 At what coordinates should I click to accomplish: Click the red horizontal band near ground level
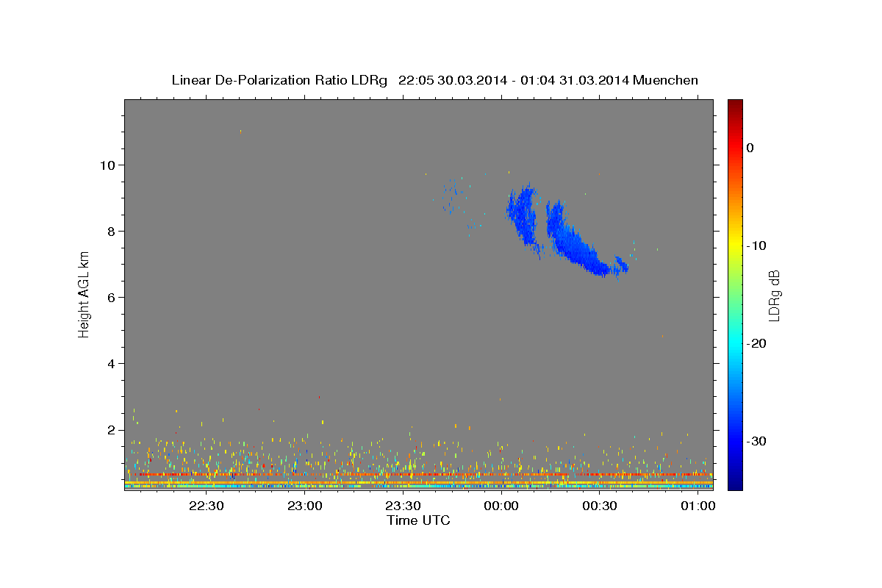[419, 475]
